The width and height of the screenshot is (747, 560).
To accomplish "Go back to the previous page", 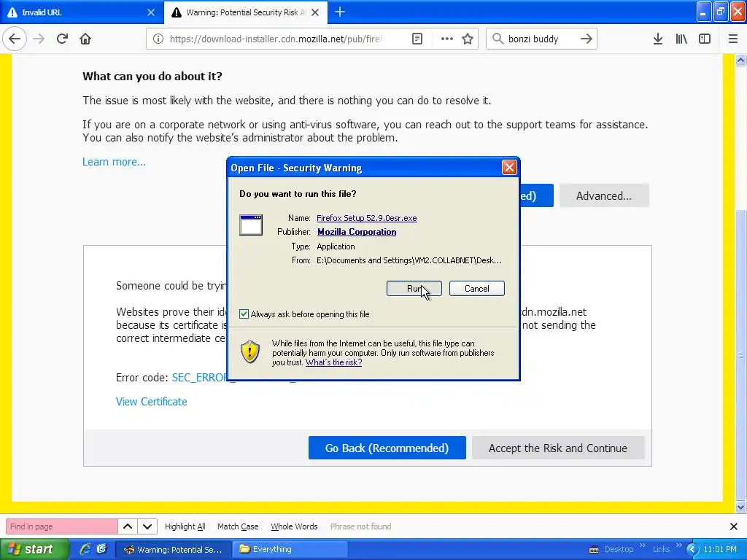I will [x=15, y=39].
